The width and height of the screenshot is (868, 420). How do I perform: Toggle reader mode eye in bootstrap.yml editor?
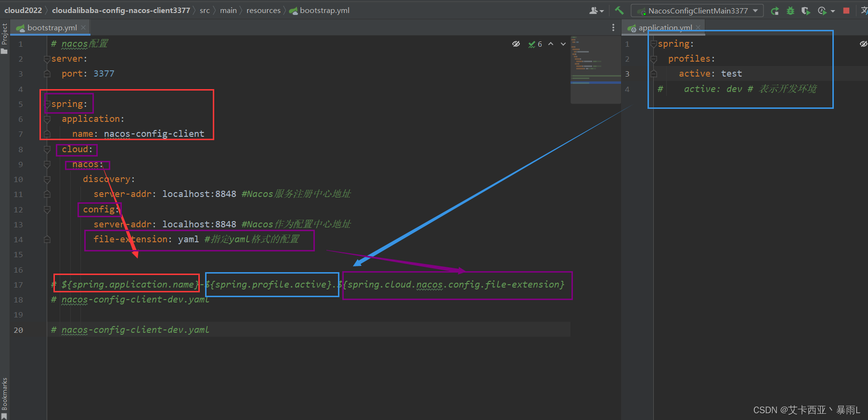(516, 44)
